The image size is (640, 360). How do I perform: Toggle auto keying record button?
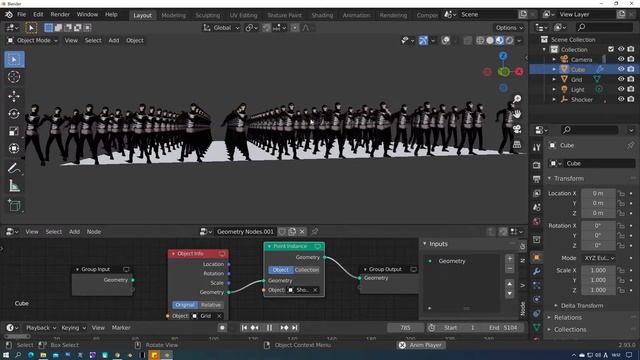pyautogui.click(x=222, y=328)
